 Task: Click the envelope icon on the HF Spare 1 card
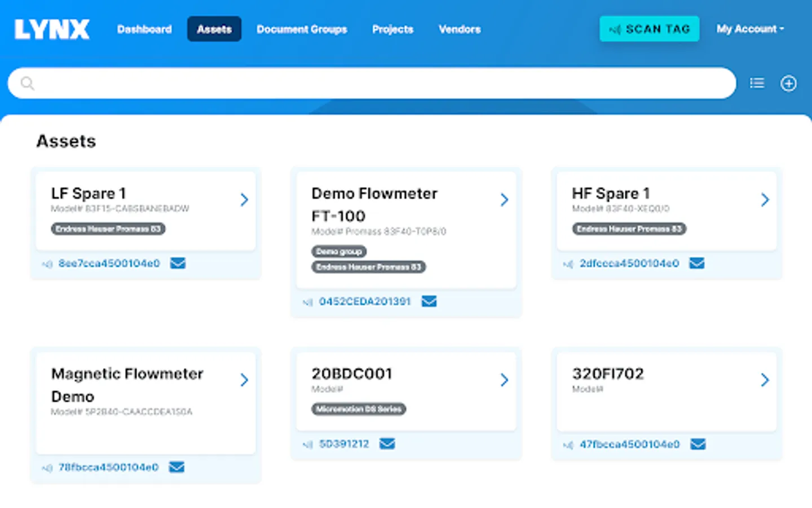pos(697,263)
